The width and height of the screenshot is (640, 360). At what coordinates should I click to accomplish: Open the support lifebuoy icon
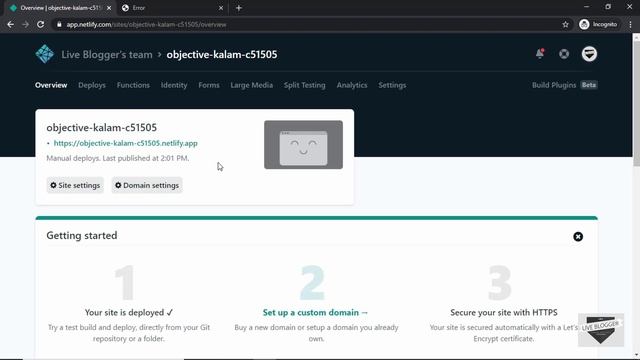click(564, 54)
